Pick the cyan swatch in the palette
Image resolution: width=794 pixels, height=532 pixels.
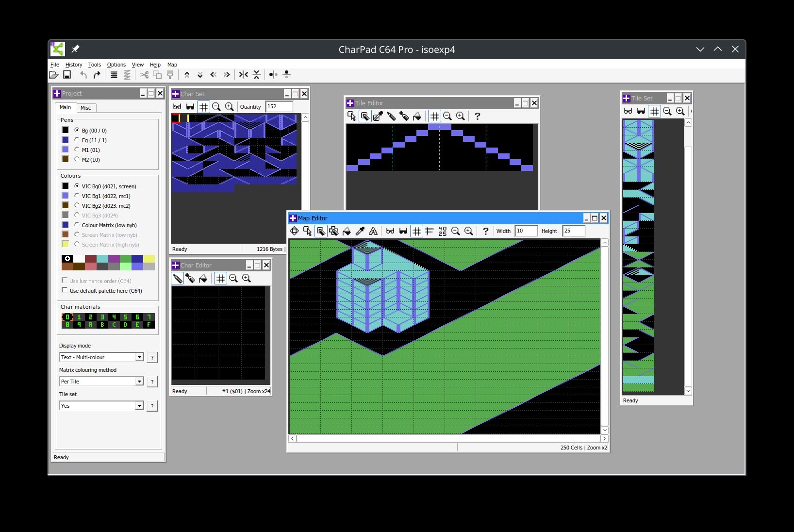(x=102, y=259)
